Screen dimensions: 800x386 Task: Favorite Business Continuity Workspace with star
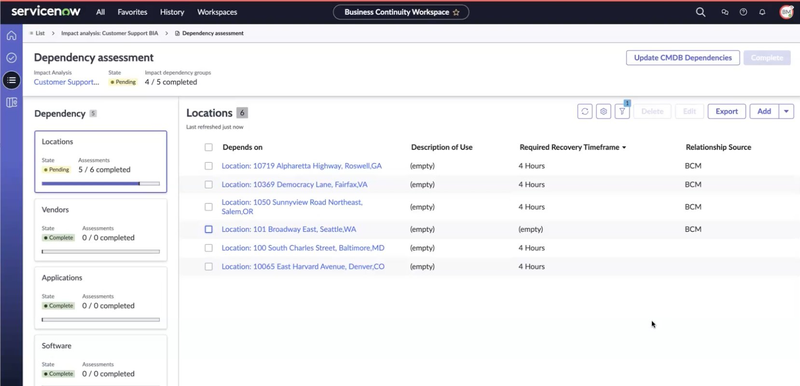(x=456, y=12)
